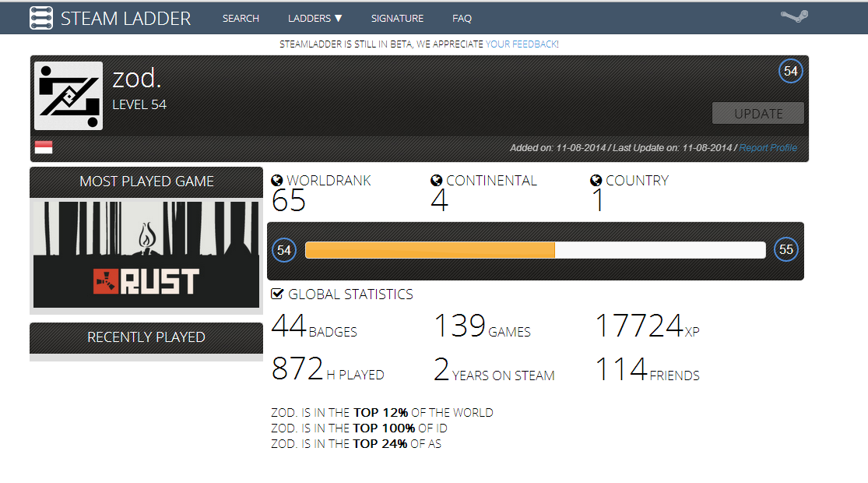Click the Continental globe icon

click(437, 181)
